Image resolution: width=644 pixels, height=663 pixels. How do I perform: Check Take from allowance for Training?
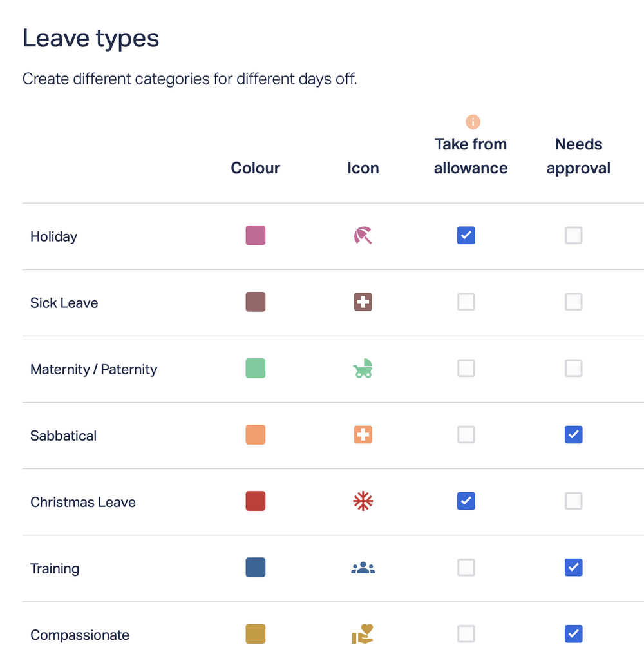point(466,568)
